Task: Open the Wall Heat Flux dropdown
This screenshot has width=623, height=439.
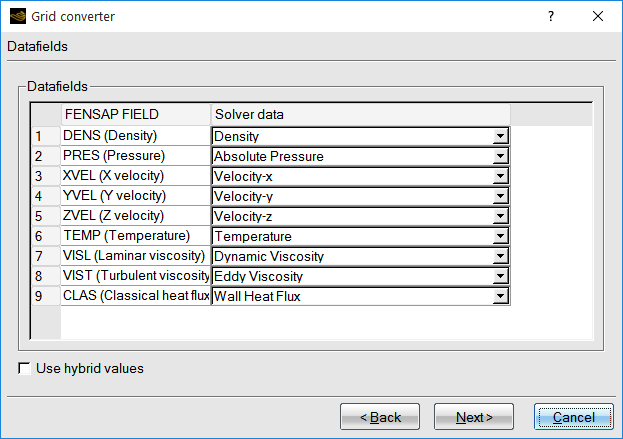Action: (500, 296)
